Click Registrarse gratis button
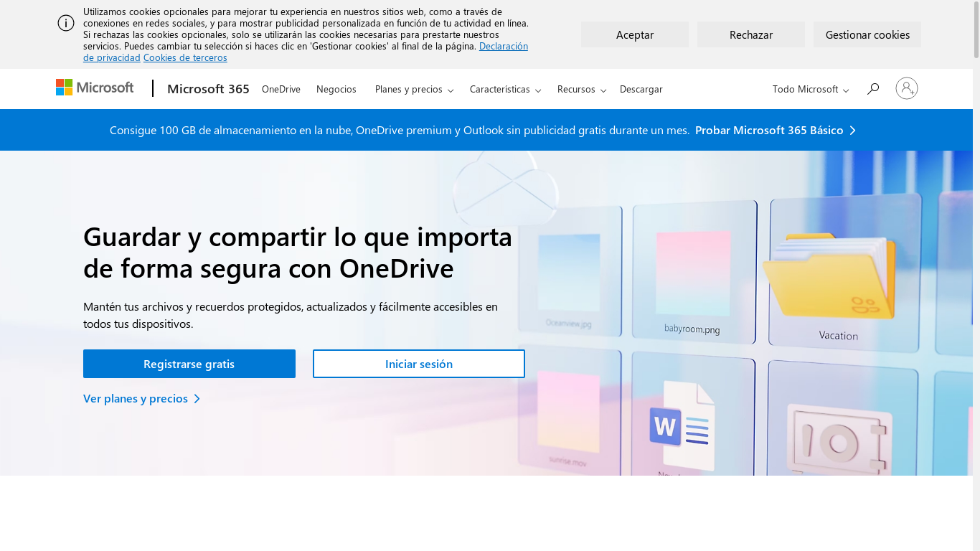The width and height of the screenshot is (980, 551). [x=189, y=364]
